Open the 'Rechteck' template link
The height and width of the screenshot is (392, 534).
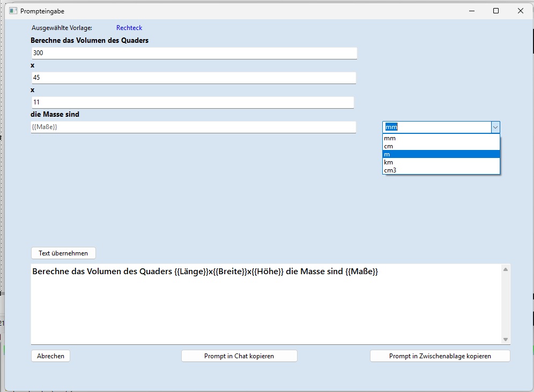pyautogui.click(x=129, y=28)
